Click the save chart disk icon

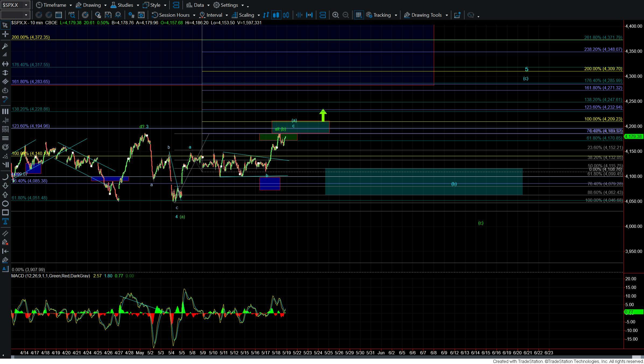(x=108, y=15)
